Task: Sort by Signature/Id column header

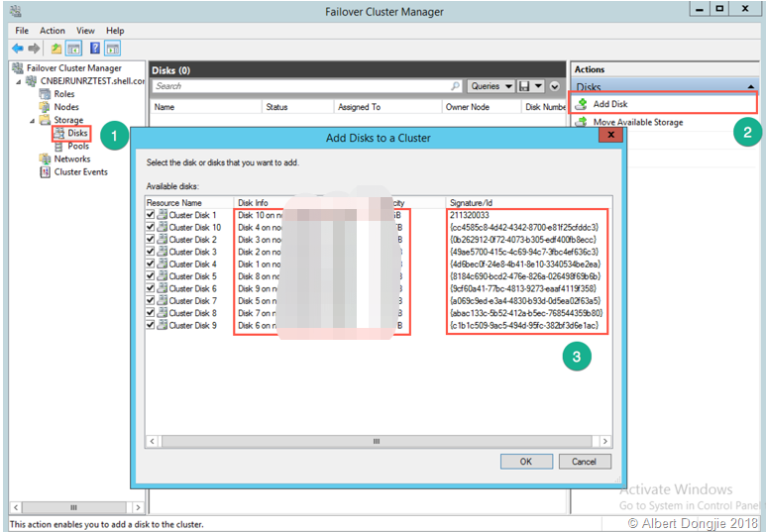Action: (529, 203)
